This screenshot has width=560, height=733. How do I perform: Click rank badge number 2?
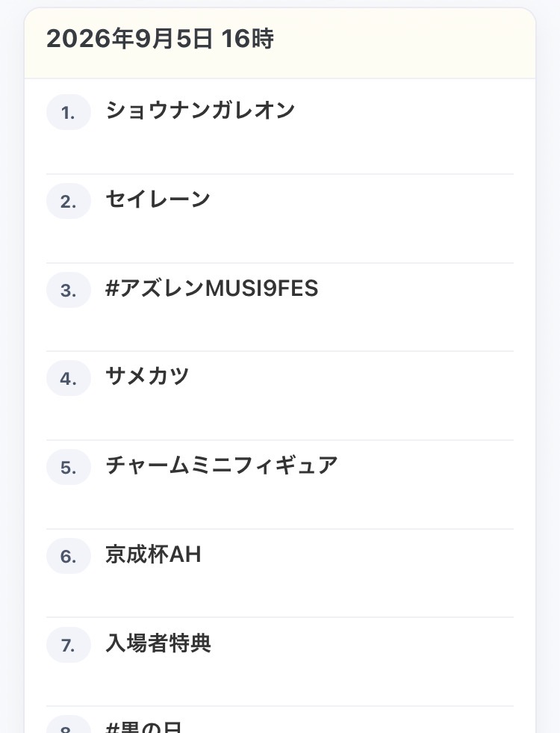pyautogui.click(x=68, y=201)
